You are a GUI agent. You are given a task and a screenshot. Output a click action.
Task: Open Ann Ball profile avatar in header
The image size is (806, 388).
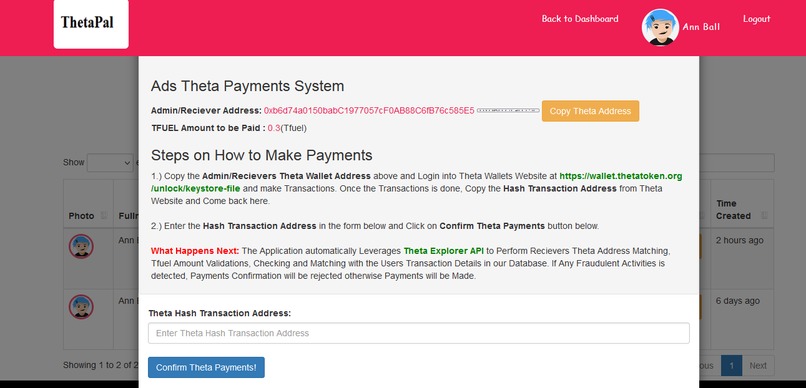660,27
